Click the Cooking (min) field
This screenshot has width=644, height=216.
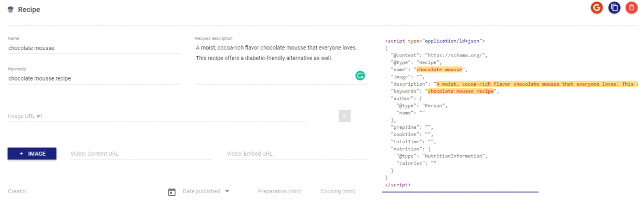click(x=344, y=192)
